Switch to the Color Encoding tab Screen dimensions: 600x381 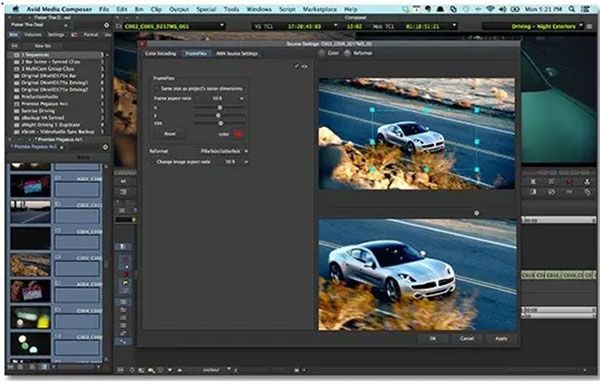160,54
